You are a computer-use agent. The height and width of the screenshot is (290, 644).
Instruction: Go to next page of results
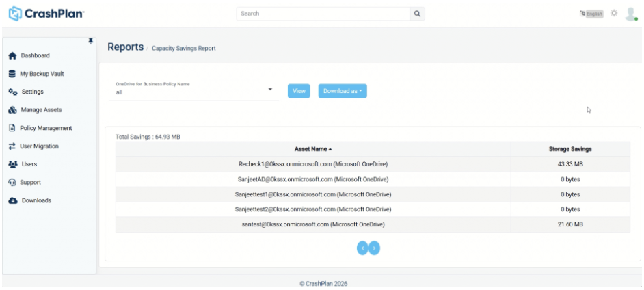[374, 248]
